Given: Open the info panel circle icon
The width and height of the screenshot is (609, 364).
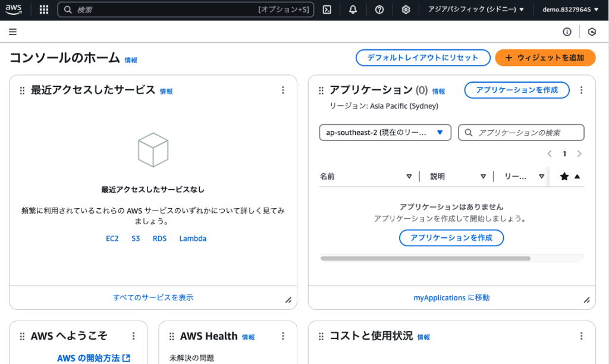Looking at the screenshot, I should [567, 32].
